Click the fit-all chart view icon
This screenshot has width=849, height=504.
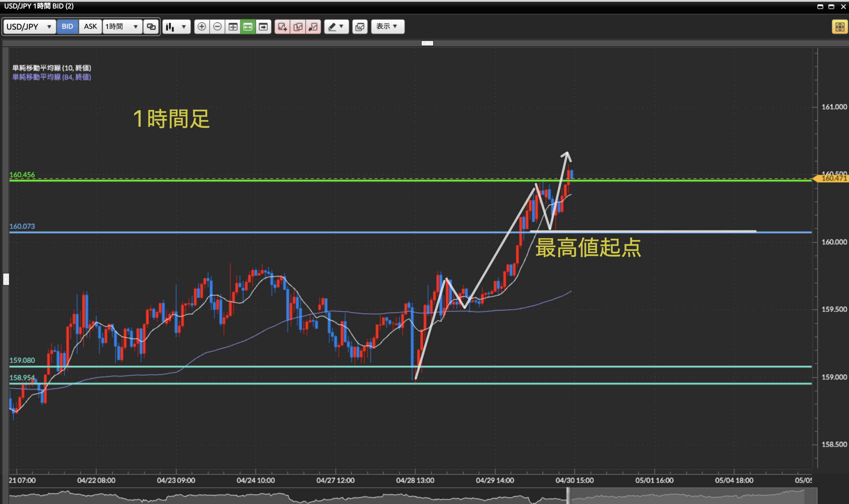[x=232, y=27]
